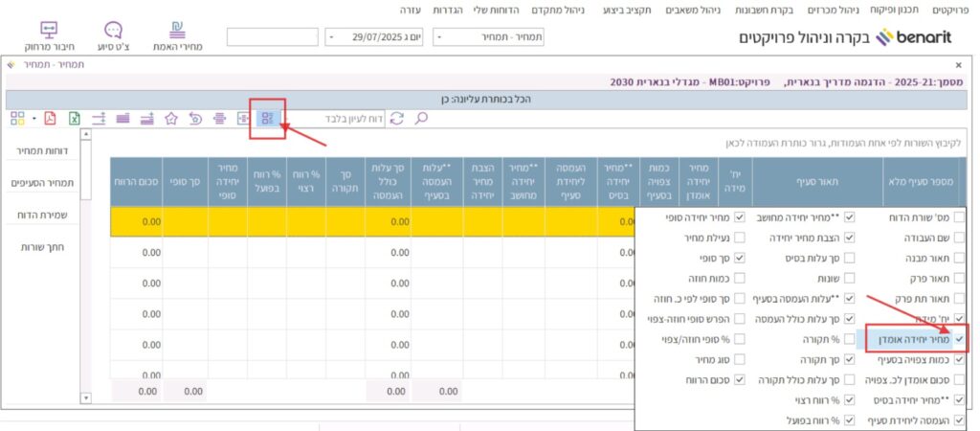Open the הגדרות menu

coord(448,9)
